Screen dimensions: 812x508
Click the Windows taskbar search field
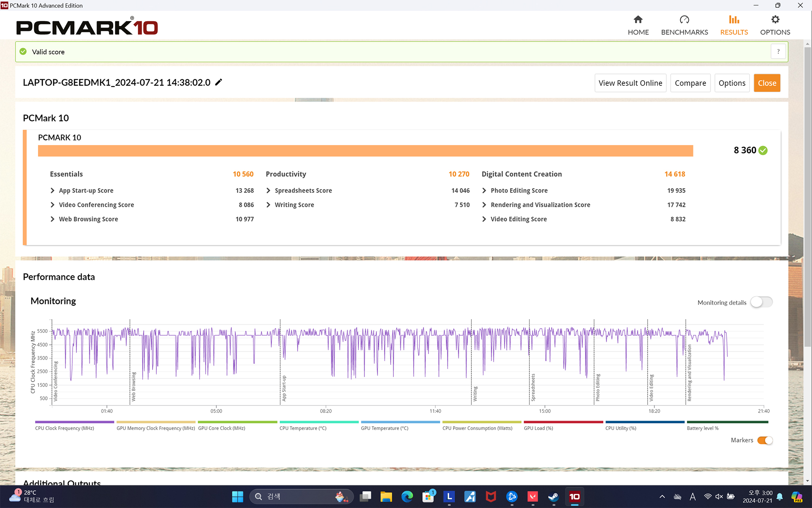click(x=300, y=496)
